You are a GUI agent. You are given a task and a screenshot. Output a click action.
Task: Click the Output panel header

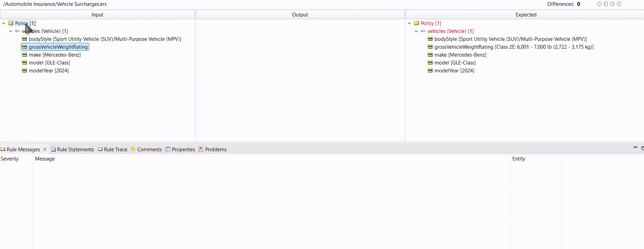click(300, 15)
